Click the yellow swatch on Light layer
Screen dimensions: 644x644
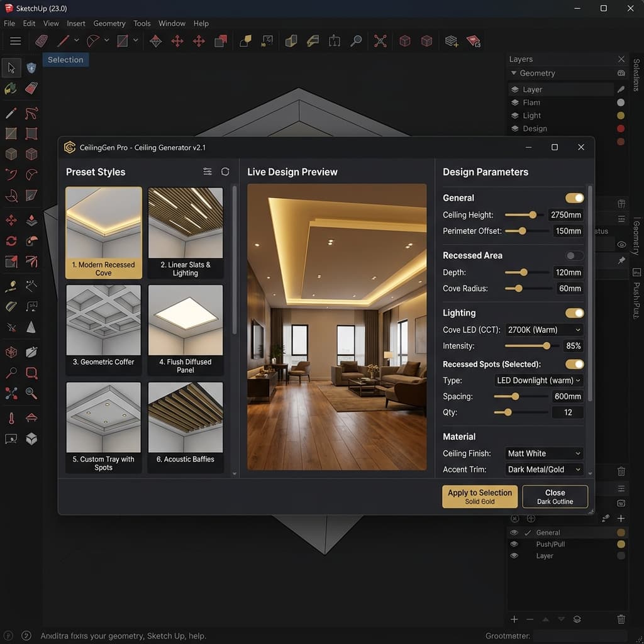coord(621,116)
